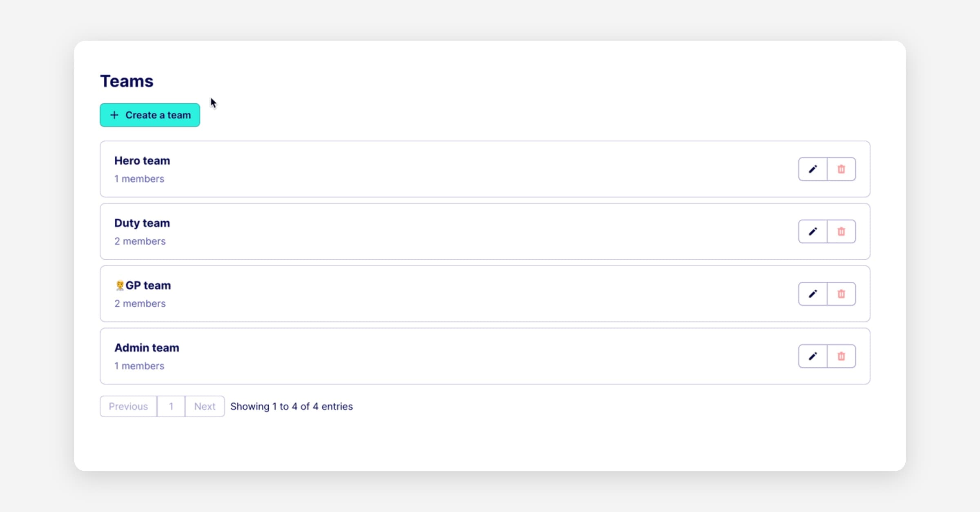This screenshot has width=980, height=512.
Task: Delete the GP team entry
Action: click(x=841, y=294)
